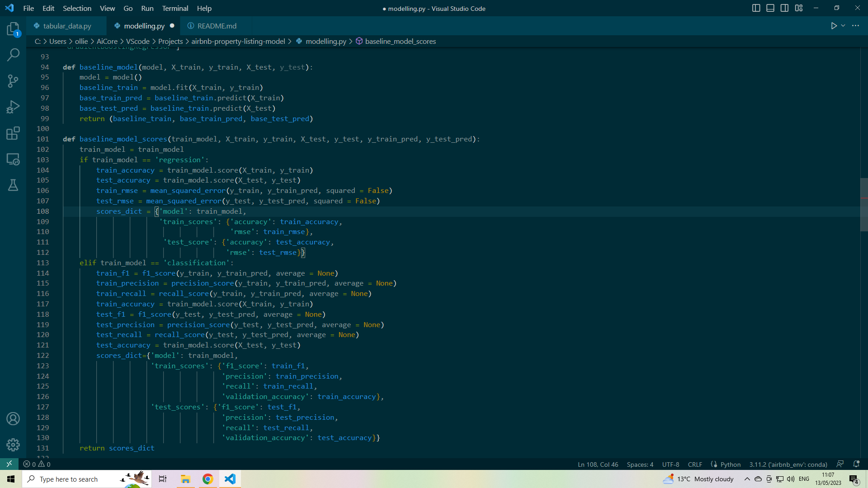Screen dimensions: 868x488
Task: Launch Google Chrome from the taskbar
Action: click(208, 479)
